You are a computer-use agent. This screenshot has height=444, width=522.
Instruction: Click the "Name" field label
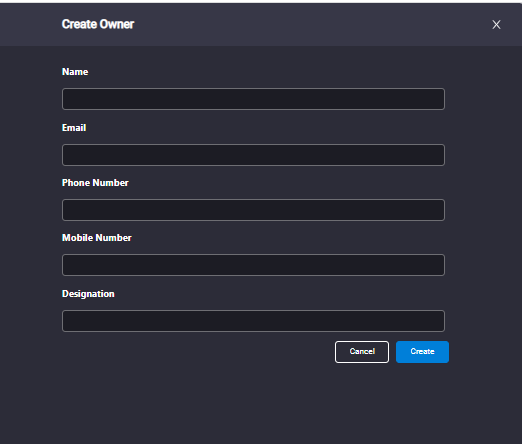(x=75, y=72)
